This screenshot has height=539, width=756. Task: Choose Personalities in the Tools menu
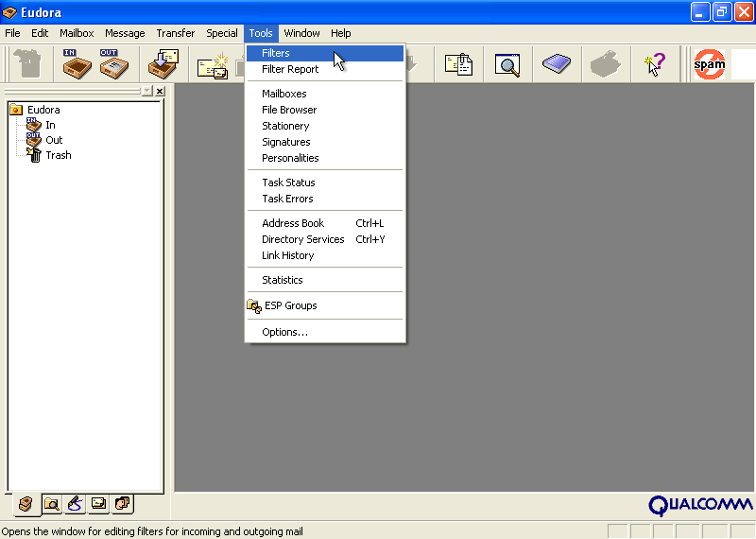[325, 158]
